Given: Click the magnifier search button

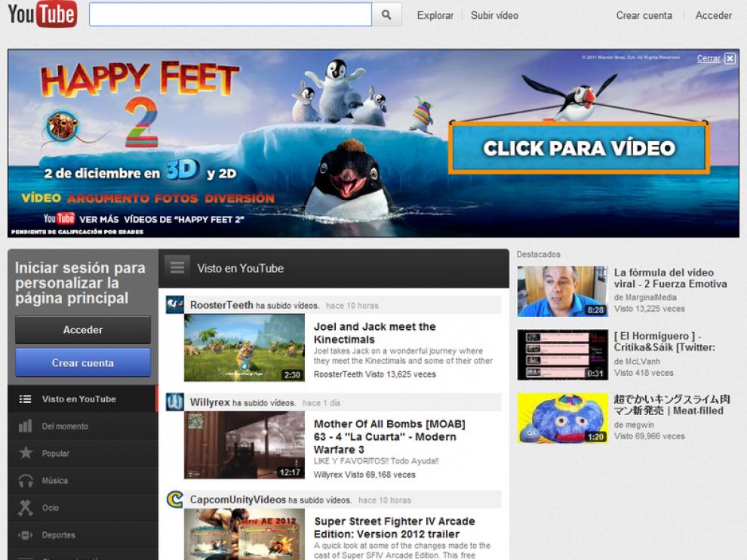Looking at the screenshot, I should (x=386, y=15).
